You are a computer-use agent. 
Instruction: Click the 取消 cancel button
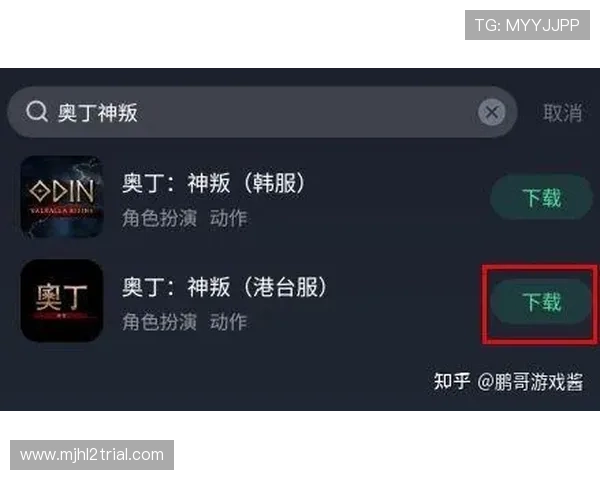pyautogui.click(x=562, y=113)
